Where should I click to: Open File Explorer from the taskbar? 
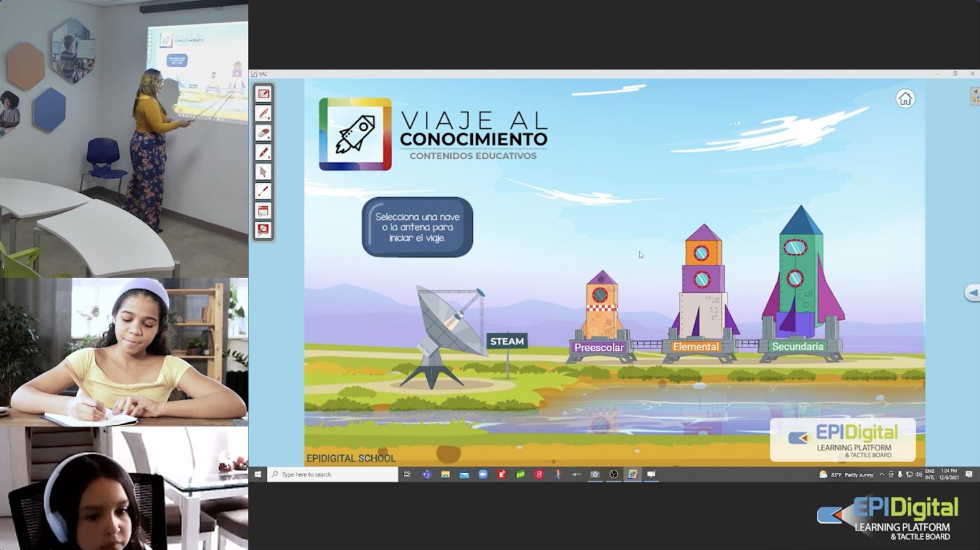pyautogui.click(x=446, y=474)
